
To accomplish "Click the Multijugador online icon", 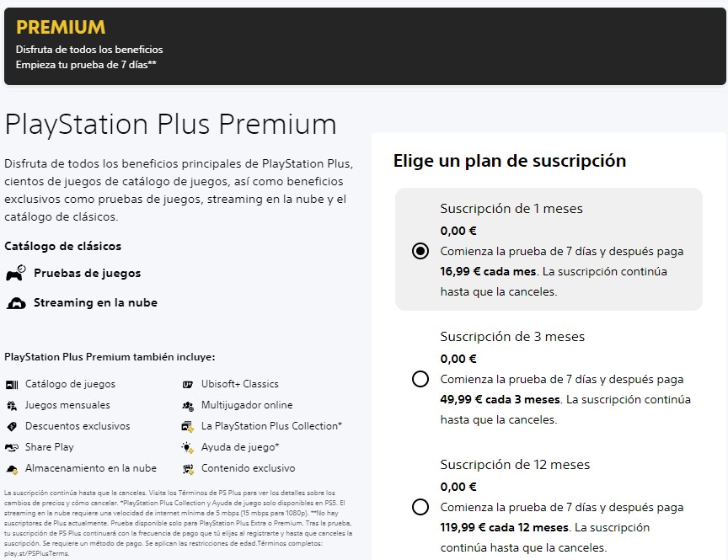I will [x=187, y=405].
